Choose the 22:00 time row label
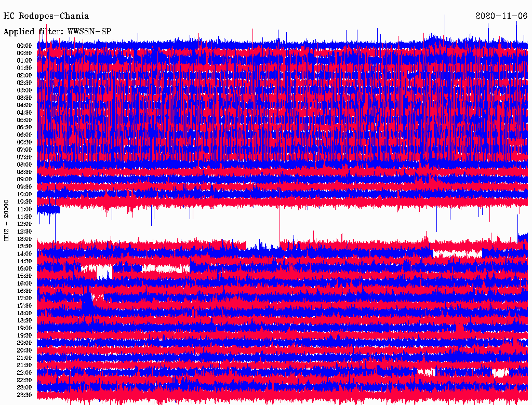 (x=24, y=373)
